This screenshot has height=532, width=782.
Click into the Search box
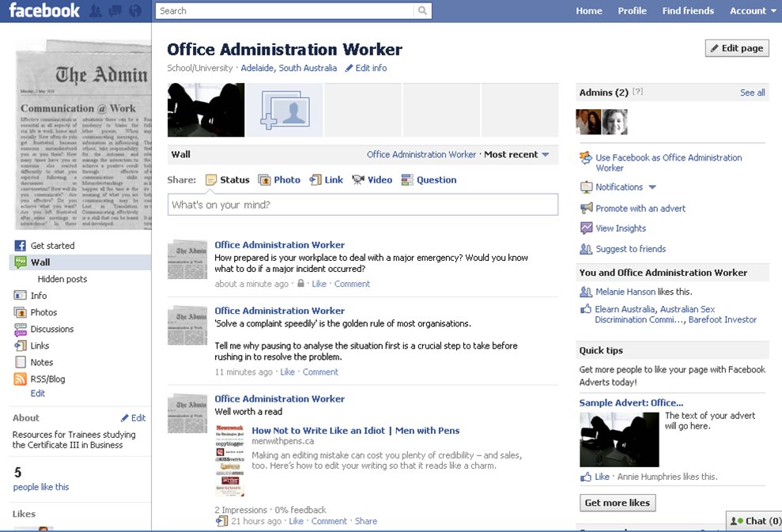click(285, 10)
